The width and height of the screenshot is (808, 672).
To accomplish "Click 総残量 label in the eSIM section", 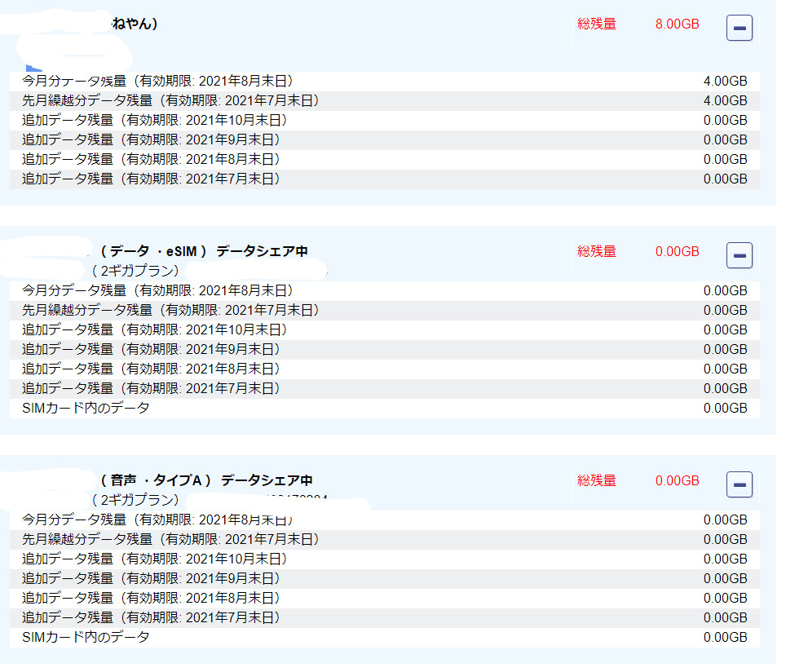I will (597, 252).
